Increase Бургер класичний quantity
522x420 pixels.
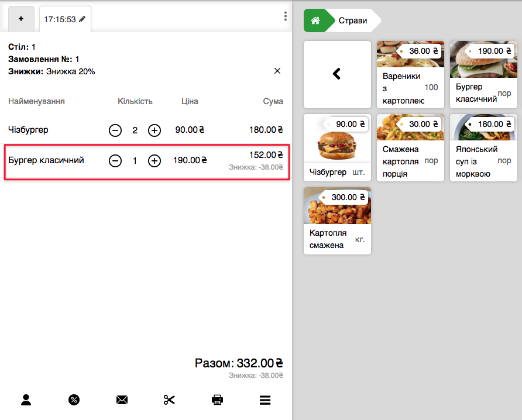tap(154, 160)
